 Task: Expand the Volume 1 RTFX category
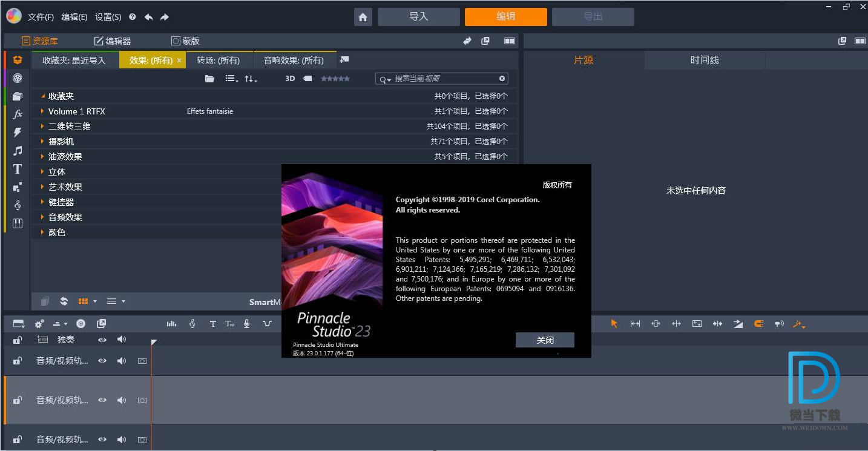[42, 111]
